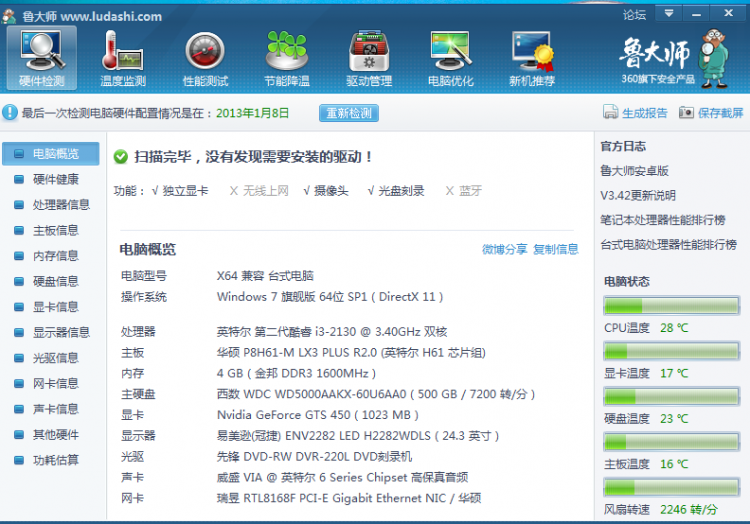Click the 独立显卡 feature label
750x524 pixels.
(x=185, y=191)
